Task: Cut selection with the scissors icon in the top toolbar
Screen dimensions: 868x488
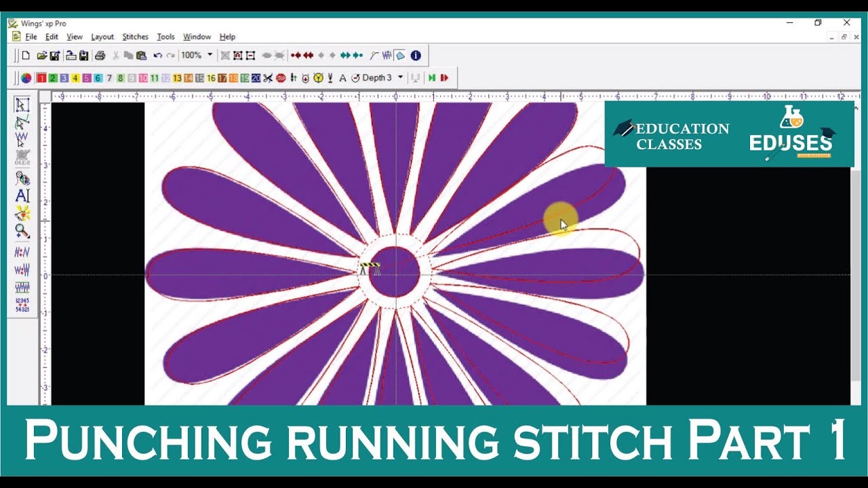Action: point(116,56)
